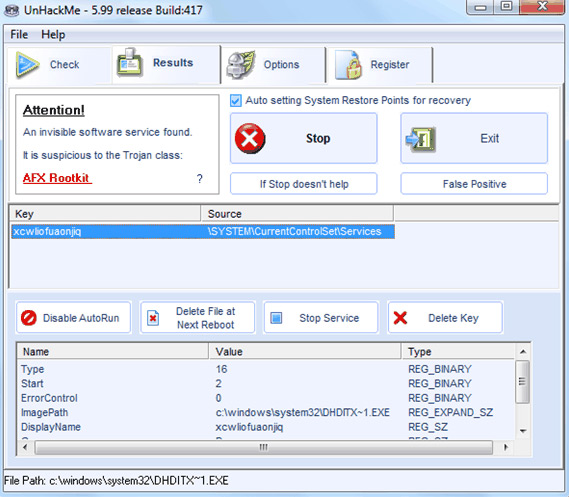The image size is (569, 497).
Task: Open the AFX Rootkit link
Action: (x=57, y=178)
